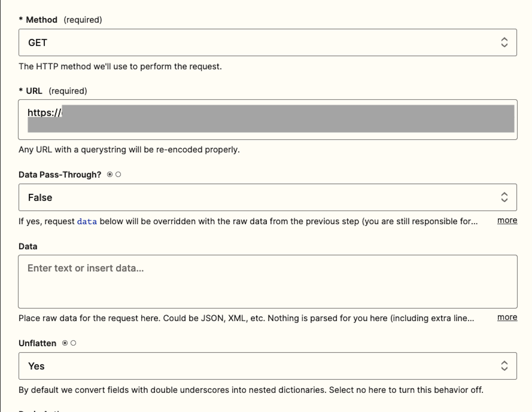Focus the Data text area
Screen dimensions: 532x412
coord(268,281)
